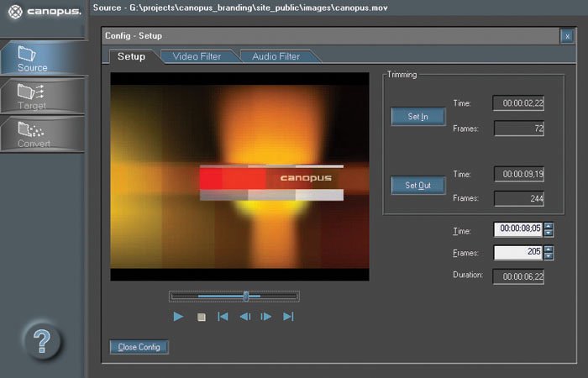Click the current Frames input field

click(518, 253)
